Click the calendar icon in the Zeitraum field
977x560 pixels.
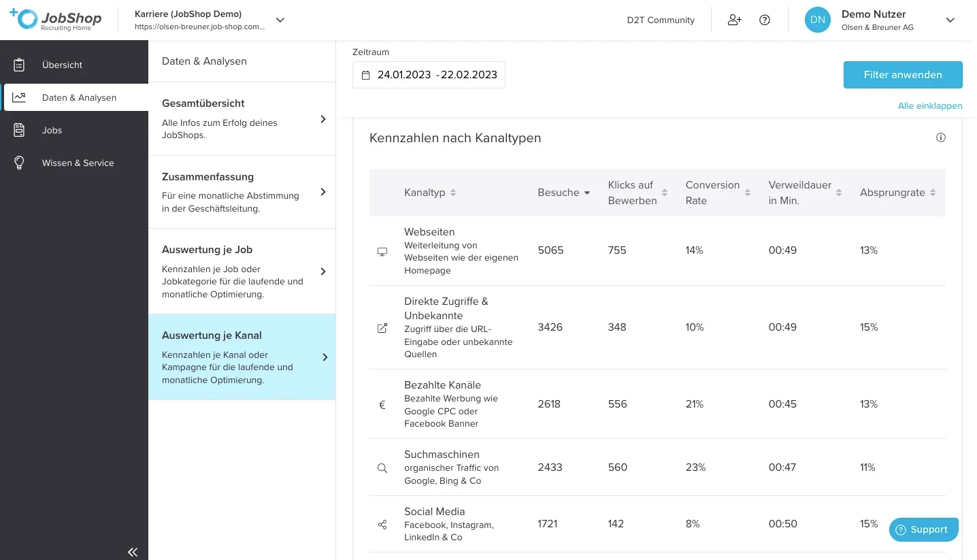click(365, 75)
